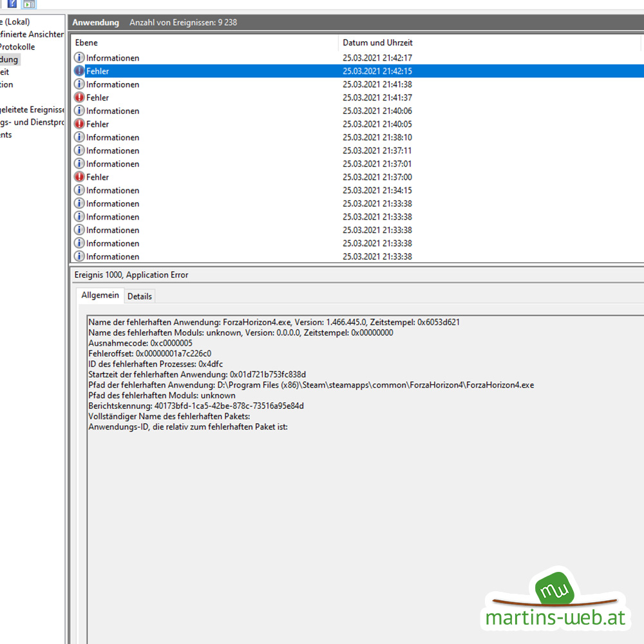Select the 'gs- und Dienstpro' tree node
Image resolution: width=644 pixels, height=644 pixels.
pos(32,122)
